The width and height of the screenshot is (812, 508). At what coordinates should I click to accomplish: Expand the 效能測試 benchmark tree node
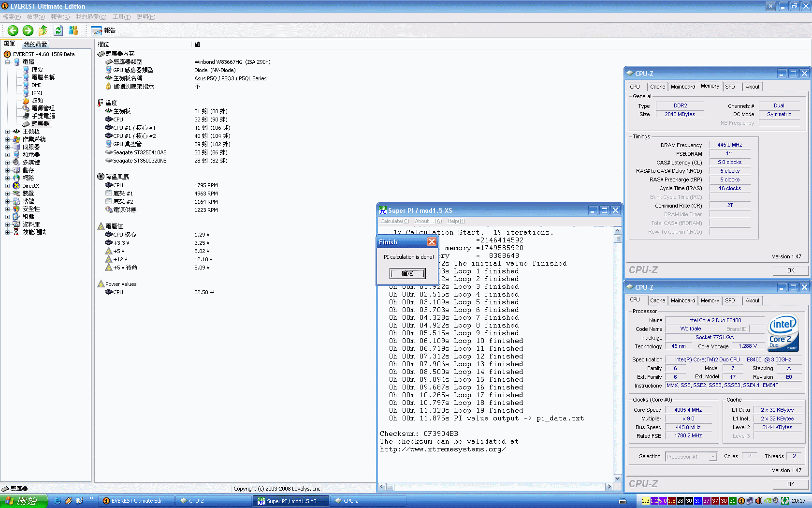7,232
